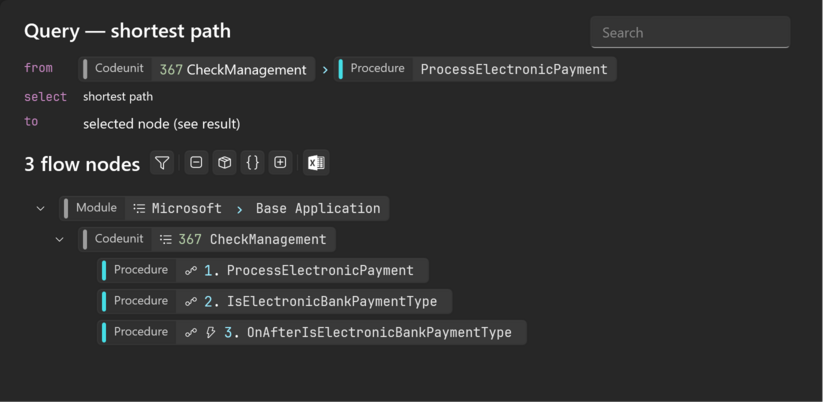Click the '3 flow nodes' heading
Image resolution: width=823 pixels, height=402 pixels.
pos(82,164)
